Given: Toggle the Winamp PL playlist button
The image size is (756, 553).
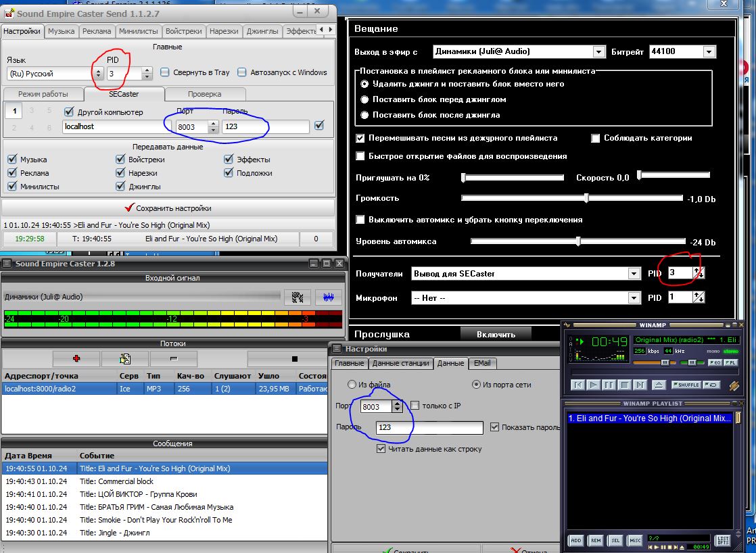Looking at the screenshot, I should 730,362.
